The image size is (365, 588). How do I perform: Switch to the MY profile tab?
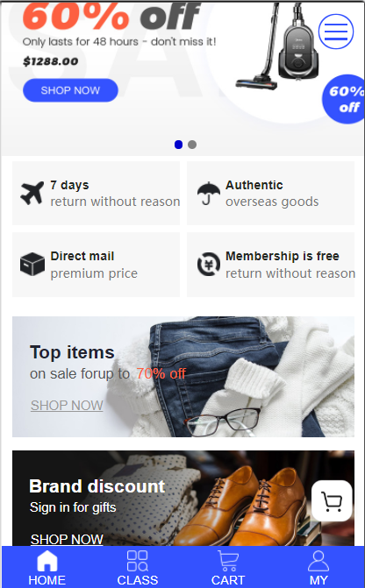(318, 567)
